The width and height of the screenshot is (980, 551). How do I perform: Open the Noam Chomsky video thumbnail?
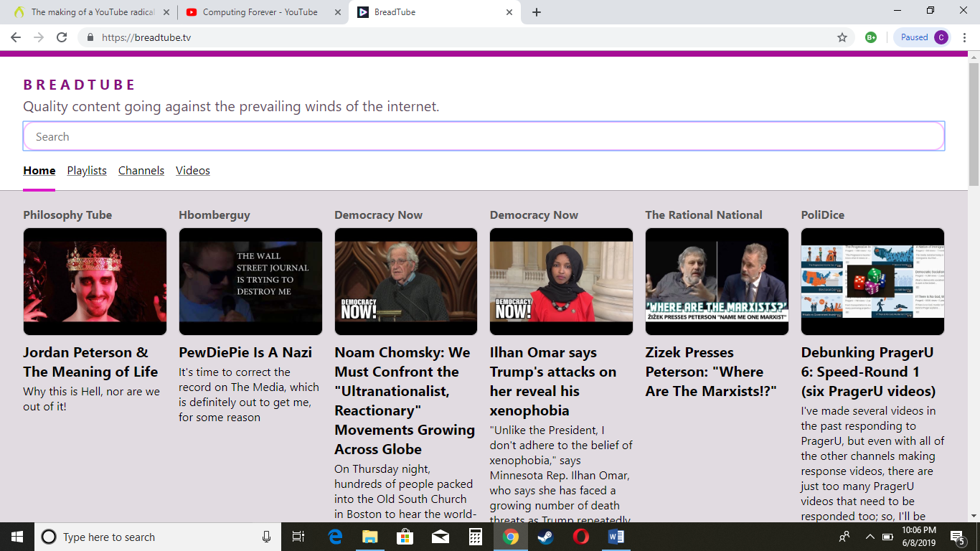pyautogui.click(x=406, y=281)
